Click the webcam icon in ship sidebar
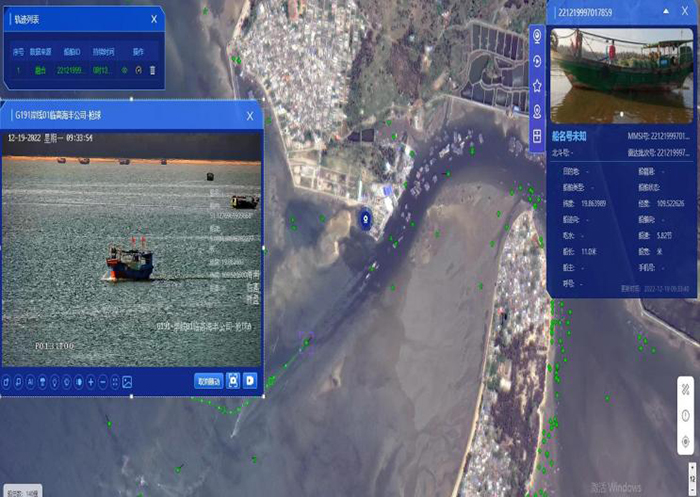700x497 pixels. tap(537, 36)
